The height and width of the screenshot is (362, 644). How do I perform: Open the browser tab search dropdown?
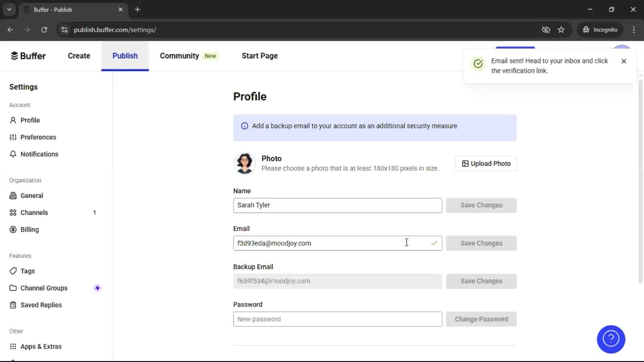[x=9, y=9]
